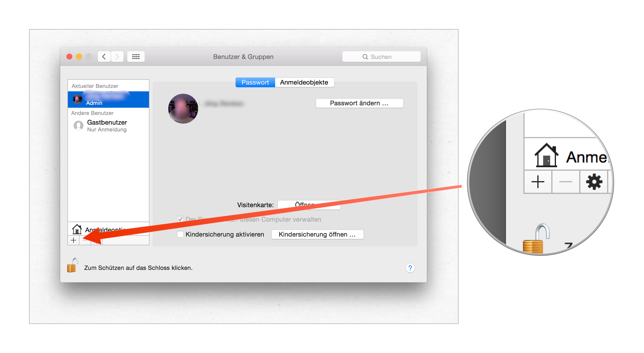Click the forward navigation arrow

[117, 56]
